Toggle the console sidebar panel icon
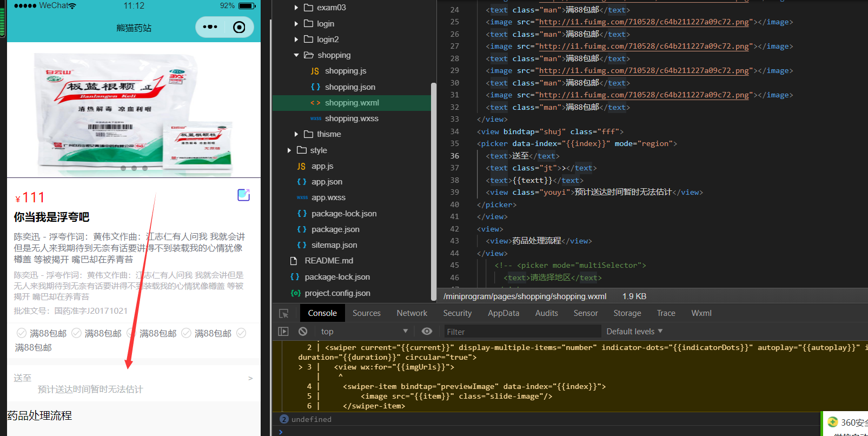Image resolution: width=868 pixels, height=436 pixels. click(x=283, y=331)
